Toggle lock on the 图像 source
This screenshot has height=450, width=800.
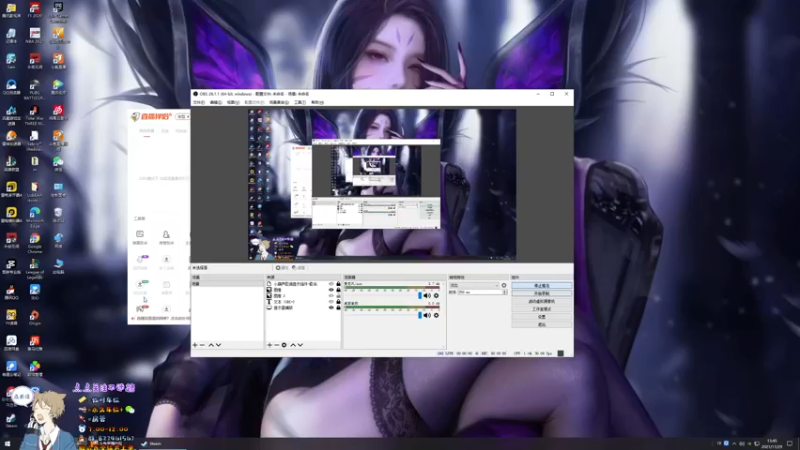point(338,290)
